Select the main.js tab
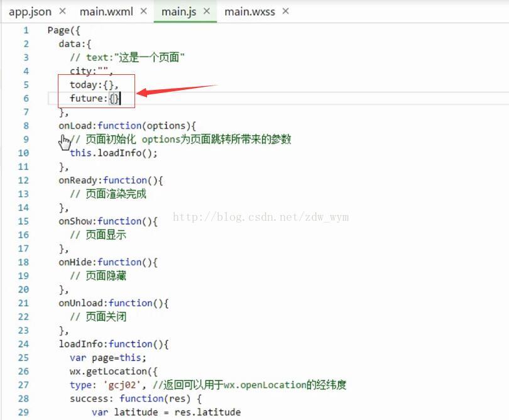The image size is (509, 420). pyautogui.click(x=178, y=12)
